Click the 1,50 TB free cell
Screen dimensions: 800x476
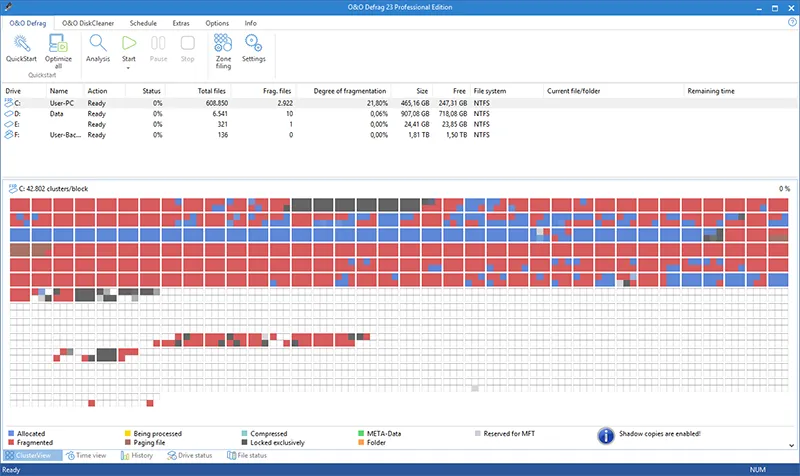[456, 135]
